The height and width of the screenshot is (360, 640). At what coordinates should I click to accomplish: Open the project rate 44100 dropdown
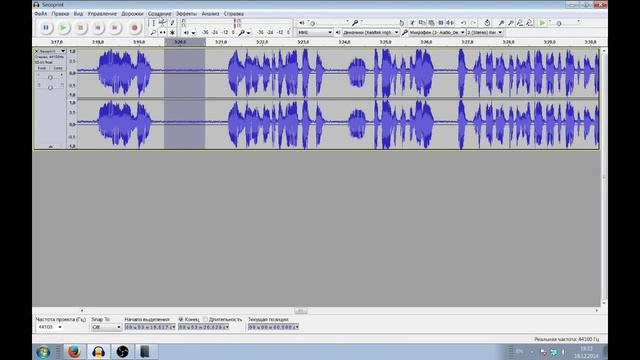click(x=49, y=327)
